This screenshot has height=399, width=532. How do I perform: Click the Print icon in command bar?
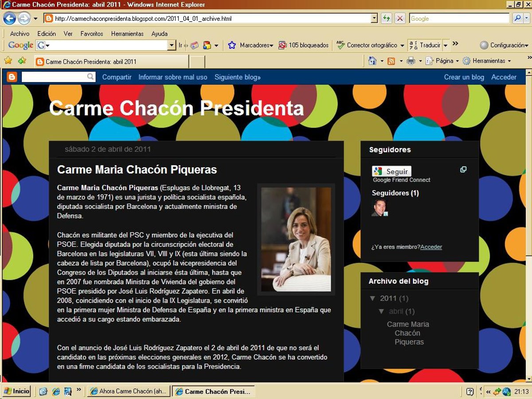(411, 61)
